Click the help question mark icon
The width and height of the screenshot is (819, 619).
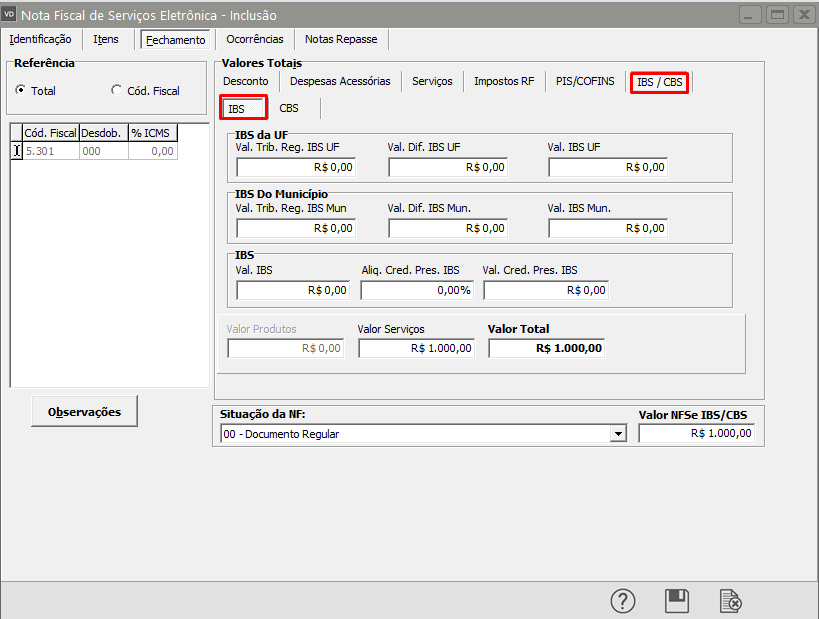623,600
